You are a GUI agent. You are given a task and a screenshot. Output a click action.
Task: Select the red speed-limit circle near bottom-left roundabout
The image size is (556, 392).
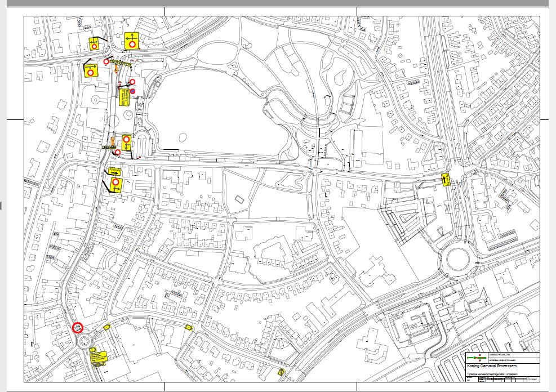point(78,327)
